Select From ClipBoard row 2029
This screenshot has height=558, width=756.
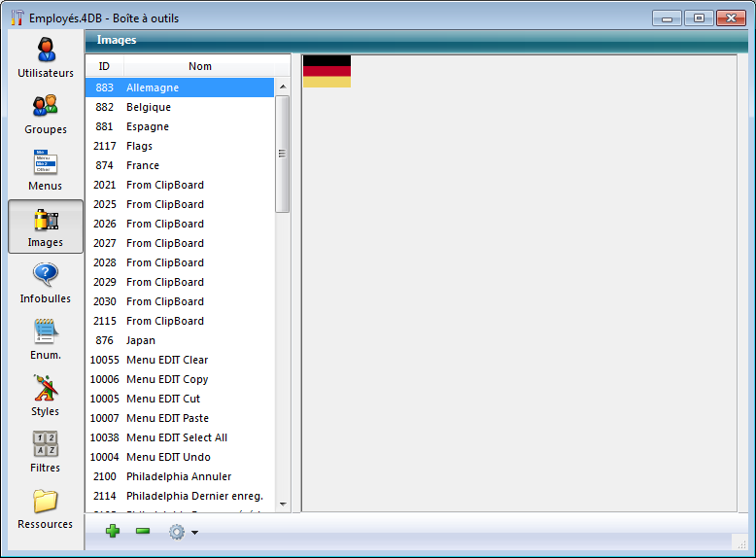[180, 282]
